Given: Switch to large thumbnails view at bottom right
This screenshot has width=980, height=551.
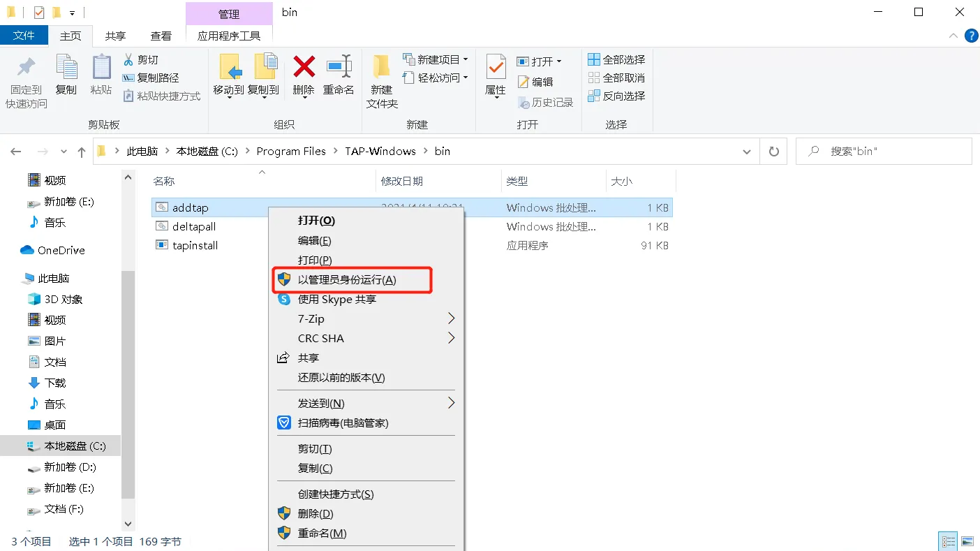Looking at the screenshot, I should point(967,541).
